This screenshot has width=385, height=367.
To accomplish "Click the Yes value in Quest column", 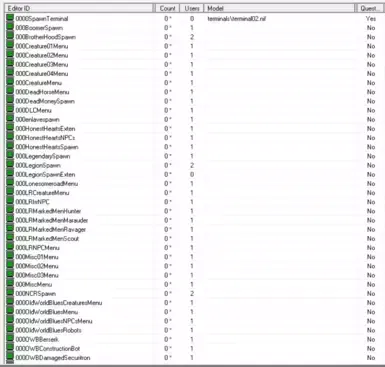I will click(x=371, y=19).
